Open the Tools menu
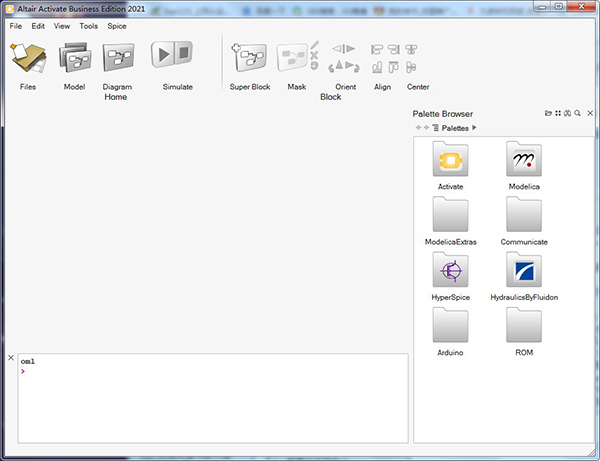This screenshot has height=461, width=600. point(89,26)
